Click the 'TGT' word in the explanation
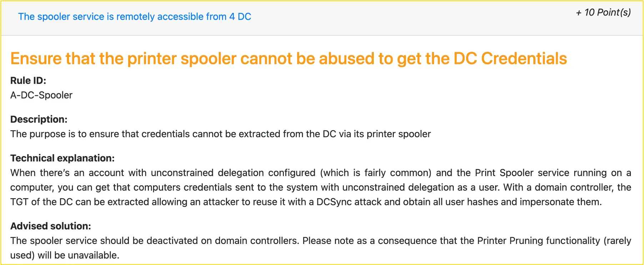The width and height of the screenshot is (644, 265). coord(19,202)
